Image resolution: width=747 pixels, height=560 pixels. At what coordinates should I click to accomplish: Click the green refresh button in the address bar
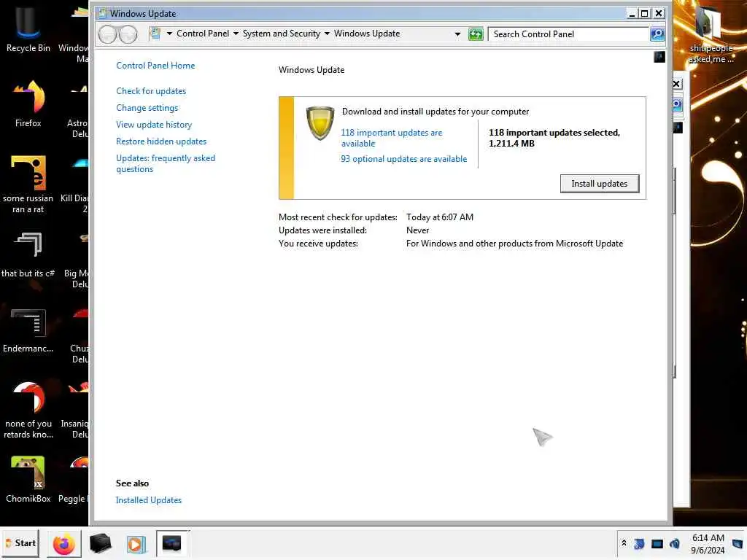click(x=476, y=34)
